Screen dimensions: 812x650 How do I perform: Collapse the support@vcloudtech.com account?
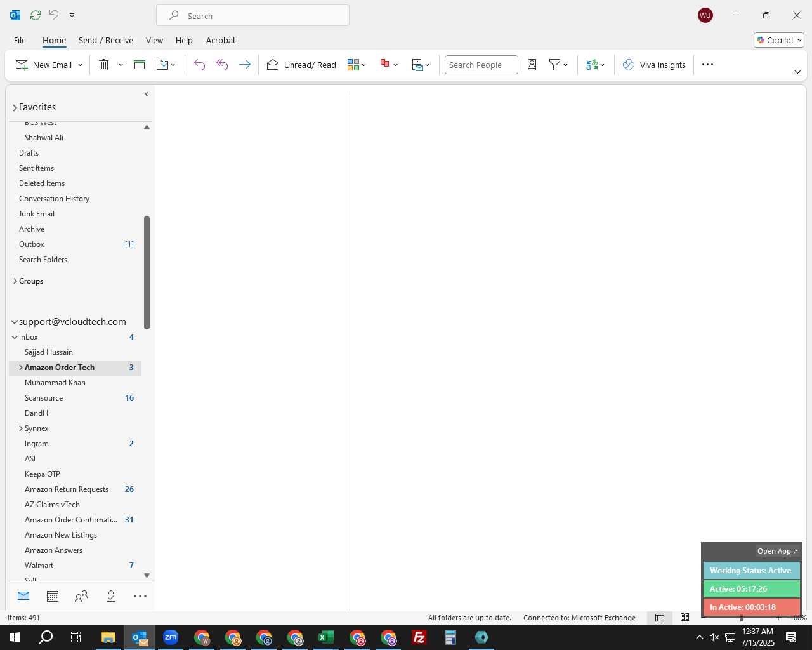[x=15, y=322]
